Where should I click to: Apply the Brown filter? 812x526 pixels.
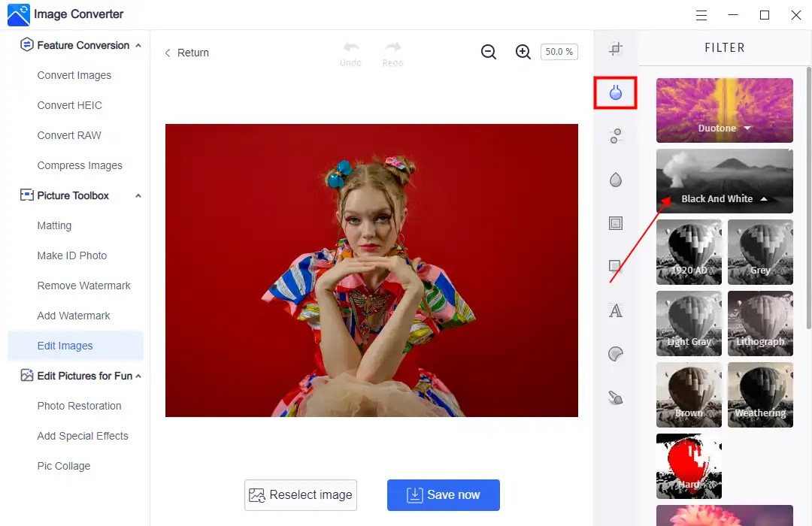tap(689, 395)
